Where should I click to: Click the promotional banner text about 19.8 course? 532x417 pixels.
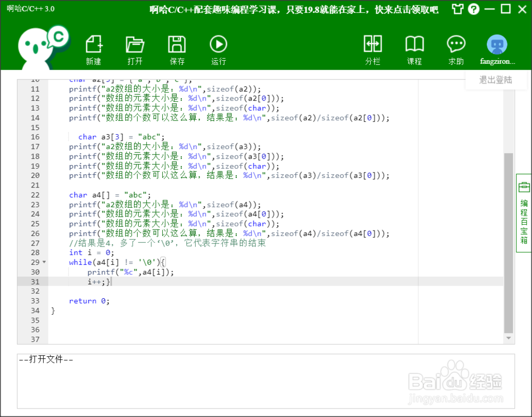point(294,10)
